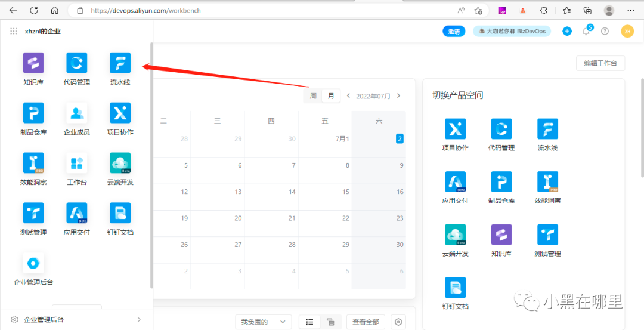The width and height of the screenshot is (644, 330).
Task: Open 钉钉文档 in the left app panel
Action: [120, 219]
